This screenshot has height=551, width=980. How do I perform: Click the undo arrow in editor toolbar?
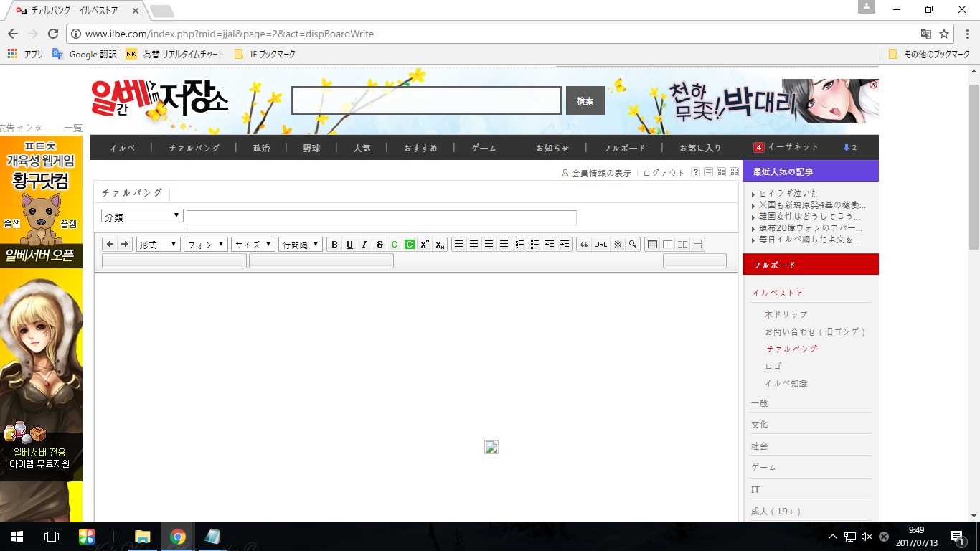(x=110, y=245)
